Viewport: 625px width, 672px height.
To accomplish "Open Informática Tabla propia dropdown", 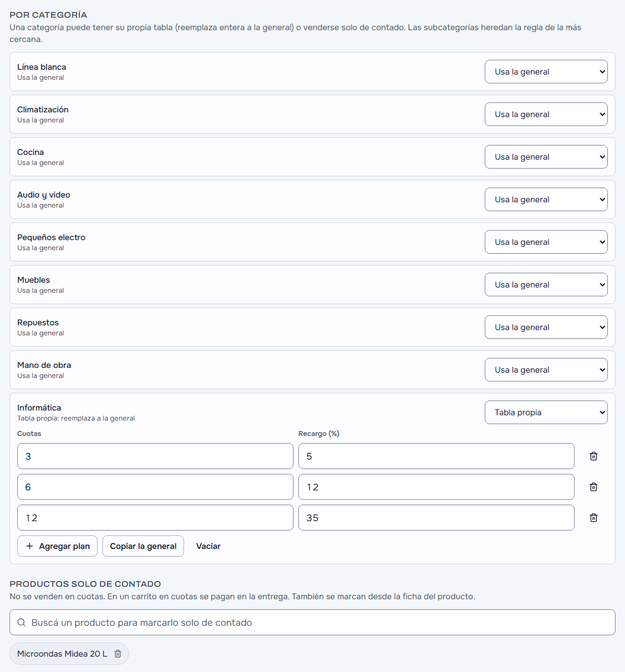I will (546, 412).
